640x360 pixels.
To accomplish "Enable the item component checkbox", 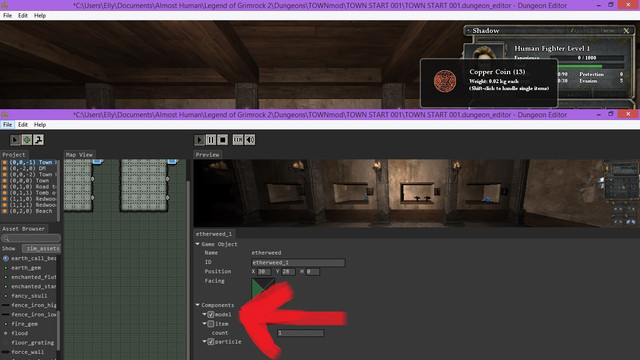I will coord(211,324).
